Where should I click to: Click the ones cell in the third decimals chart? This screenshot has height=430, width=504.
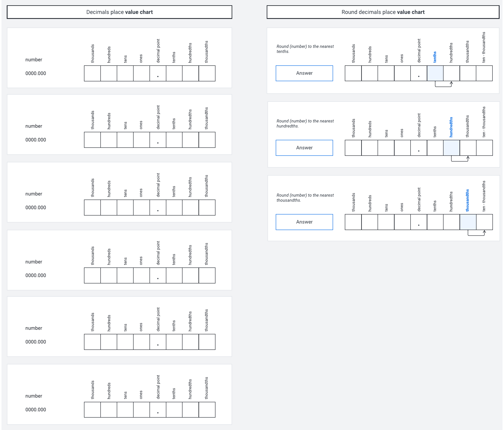click(x=141, y=208)
